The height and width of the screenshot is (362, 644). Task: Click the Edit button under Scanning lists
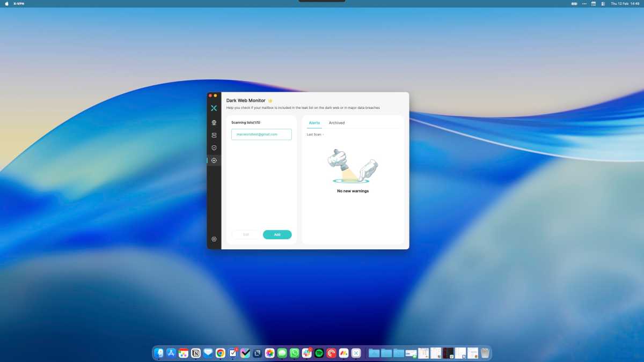pos(246,234)
